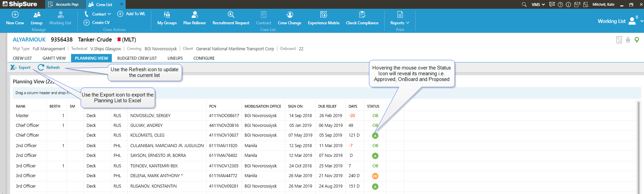Image resolution: width=644 pixels, height=194 pixels.
Task: Switch to the Gantt View tab
Action: coord(54,58)
